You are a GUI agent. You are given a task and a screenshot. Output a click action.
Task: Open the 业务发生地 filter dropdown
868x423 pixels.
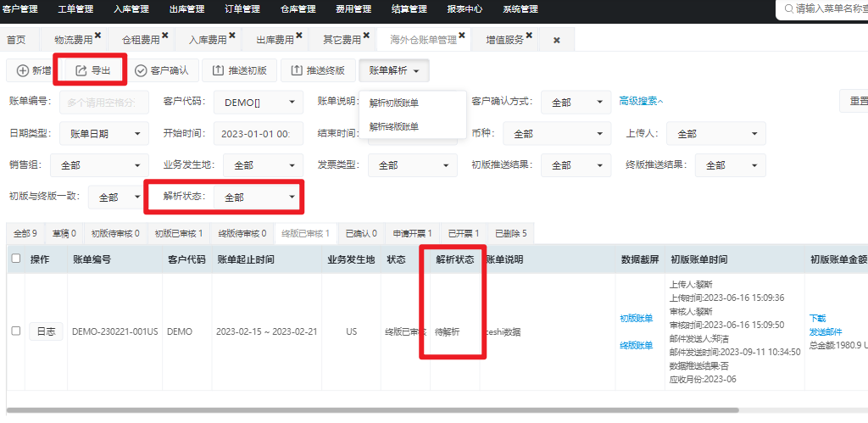pos(263,165)
